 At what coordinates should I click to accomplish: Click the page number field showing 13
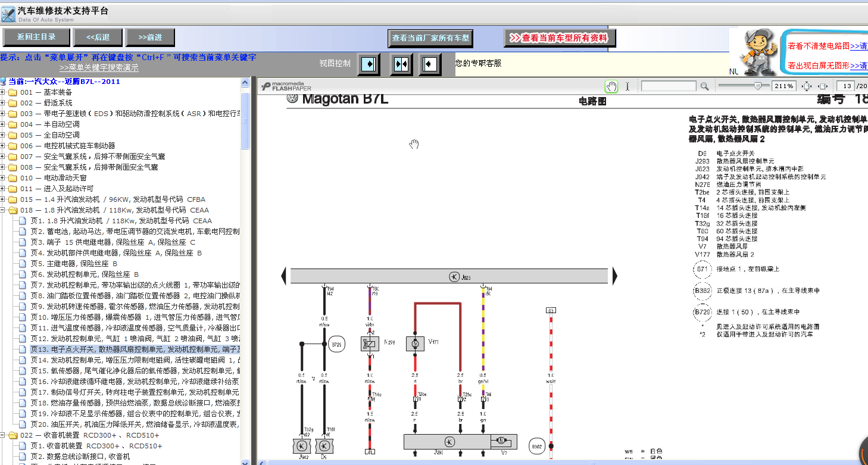tap(845, 86)
